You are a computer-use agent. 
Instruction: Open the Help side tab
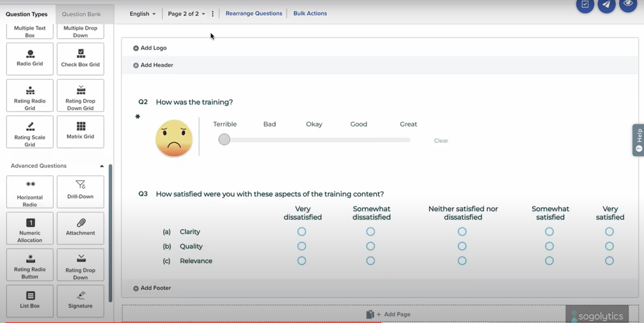pyautogui.click(x=639, y=140)
